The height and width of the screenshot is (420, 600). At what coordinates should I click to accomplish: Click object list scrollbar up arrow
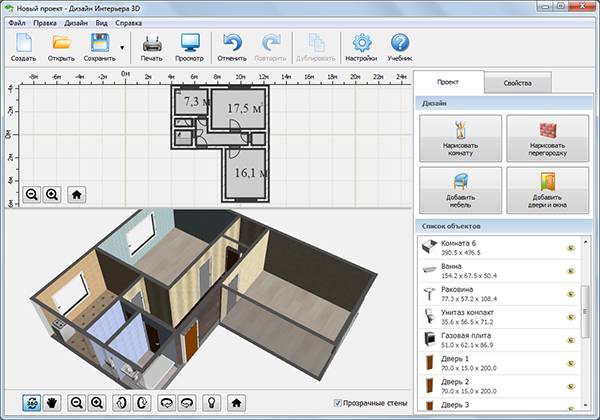tap(585, 242)
